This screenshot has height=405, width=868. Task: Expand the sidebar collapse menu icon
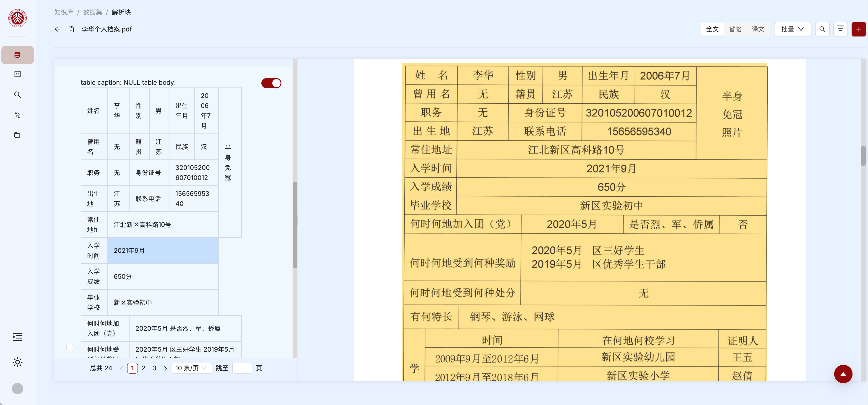coord(18,337)
